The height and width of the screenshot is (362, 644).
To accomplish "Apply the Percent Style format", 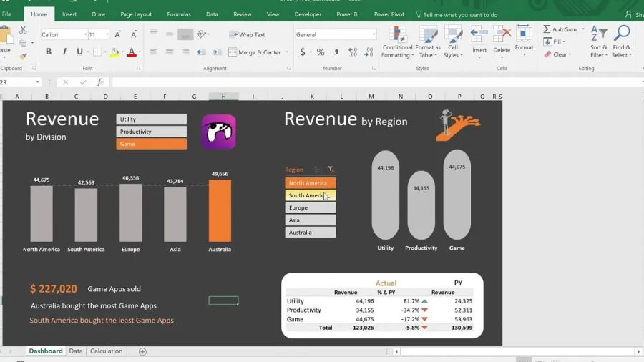I will point(321,52).
